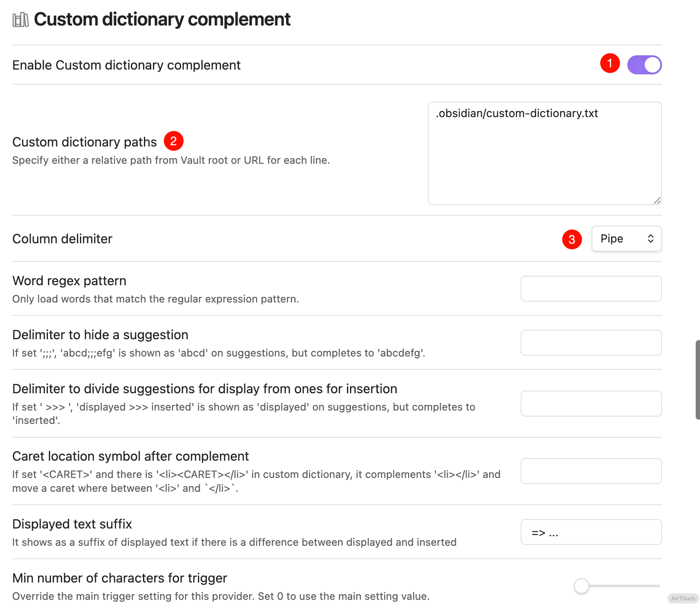Disable Custom dictionary complement toggle
This screenshot has width=700, height=605.
(x=644, y=65)
